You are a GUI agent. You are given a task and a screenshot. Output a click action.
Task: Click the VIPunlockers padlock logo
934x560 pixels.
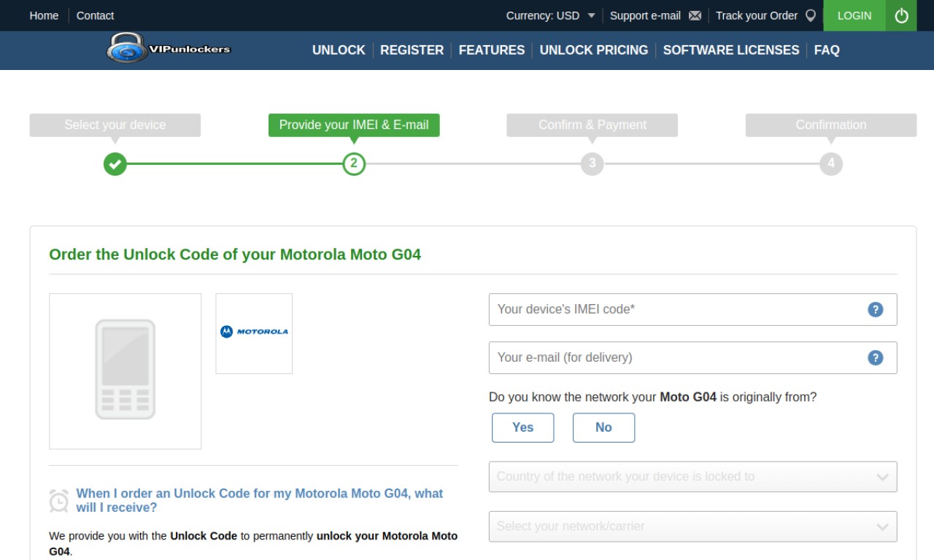coord(169,48)
